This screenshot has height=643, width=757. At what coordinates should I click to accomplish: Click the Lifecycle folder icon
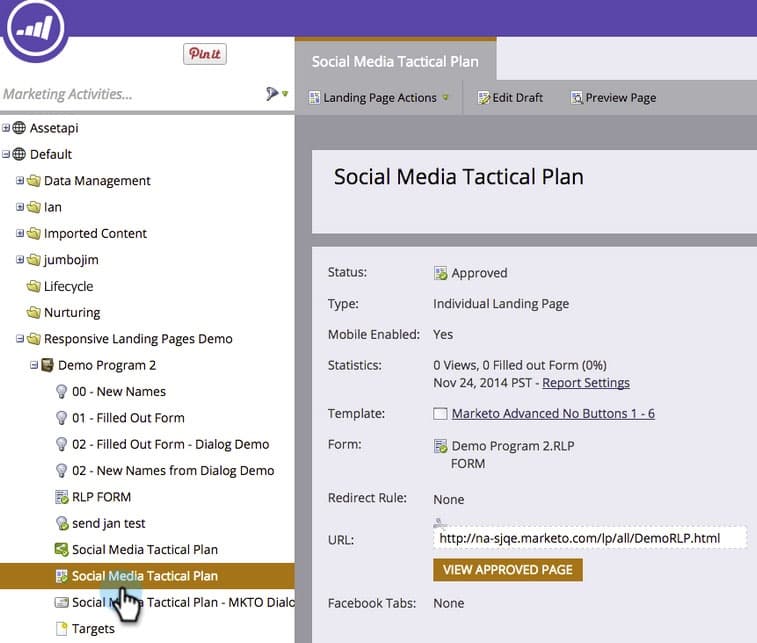click(x=33, y=286)
